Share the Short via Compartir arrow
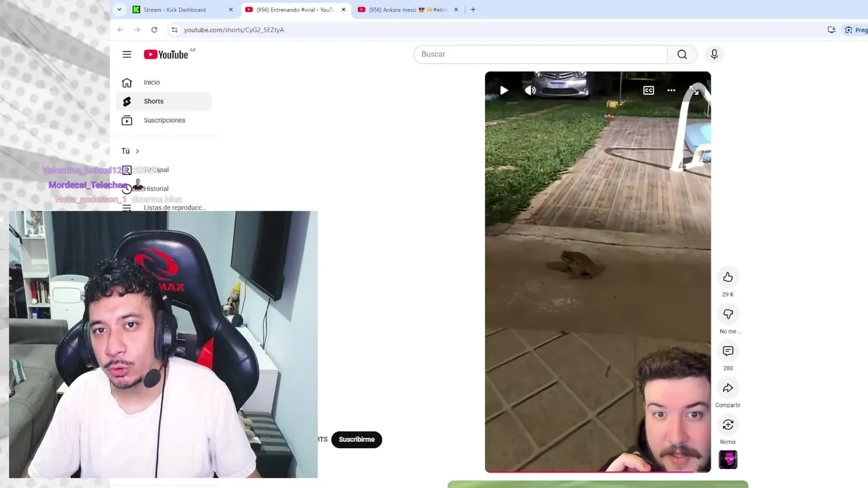This screenshot has width=868, height=488. click(728, 388)
